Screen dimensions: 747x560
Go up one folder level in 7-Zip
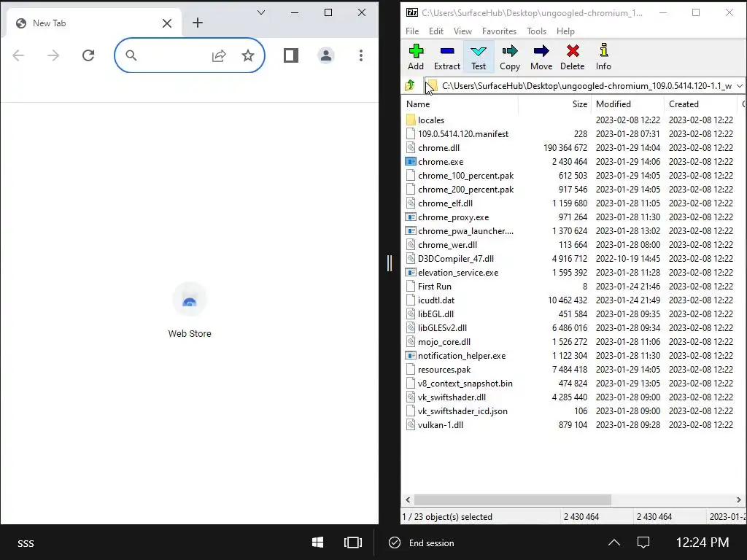coord(410,86)
